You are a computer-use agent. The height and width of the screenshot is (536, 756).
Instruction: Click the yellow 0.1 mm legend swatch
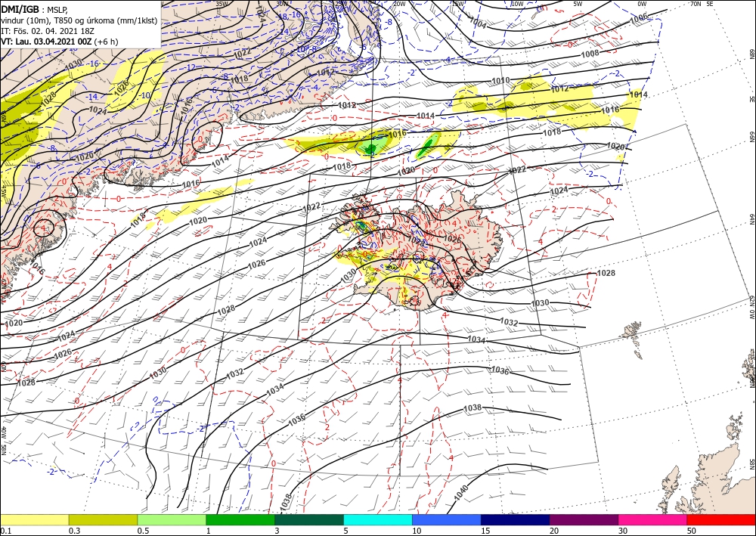click(x=34, y=519)
